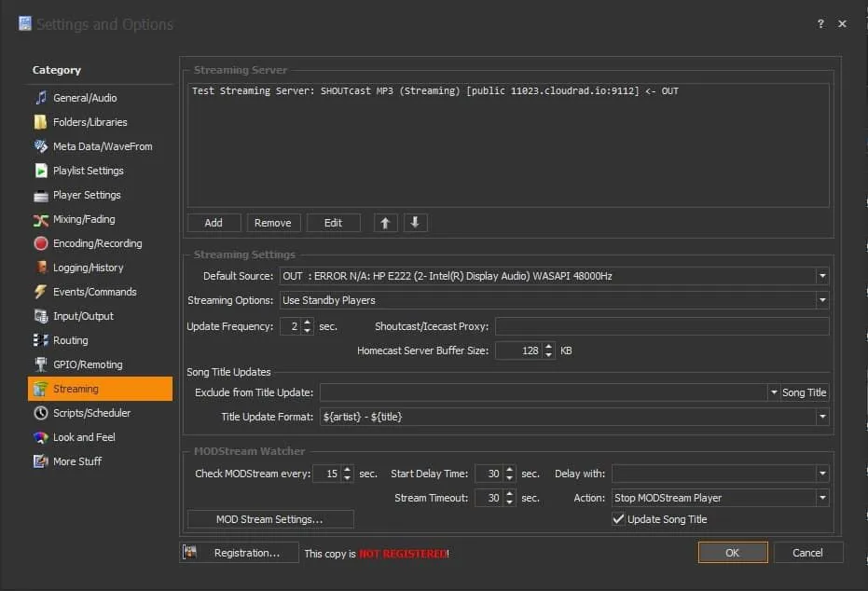Open Playlist Settings via its green play icon
The image size is (868, 591).
(41, 171)
